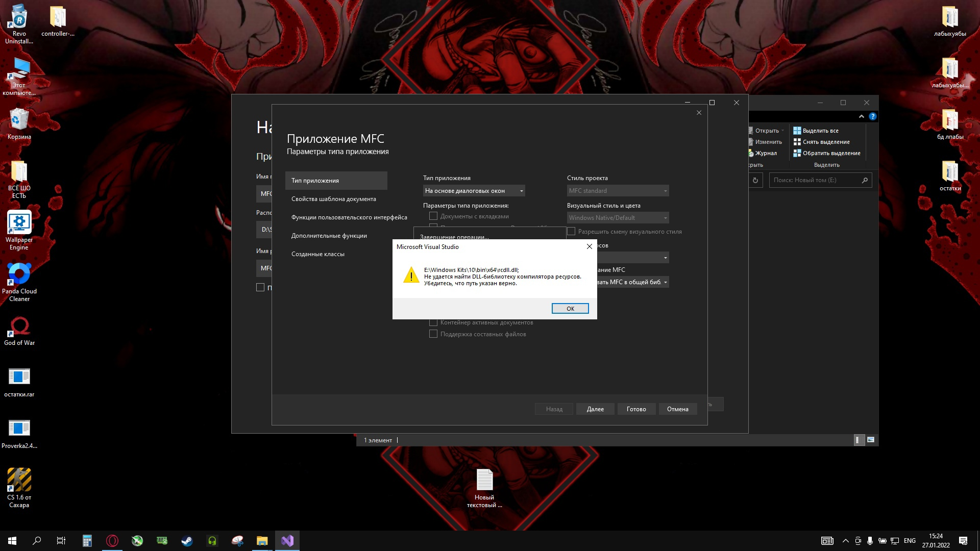Image resolution: width=980 pixels, height=551 pixels.
Task: Open the лабыхуябы folder at top right
Action: pos(950,20)
